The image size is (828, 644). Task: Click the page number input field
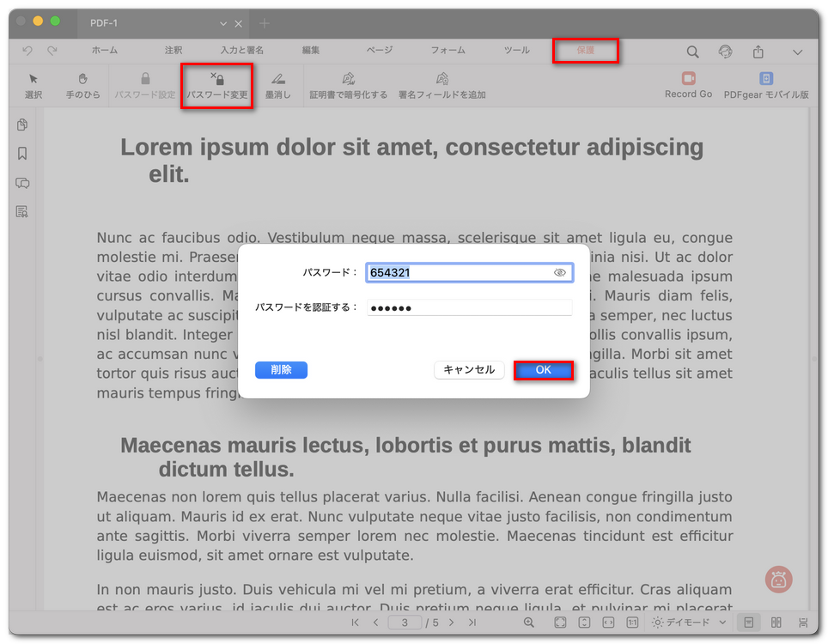[x=405, y=623]
